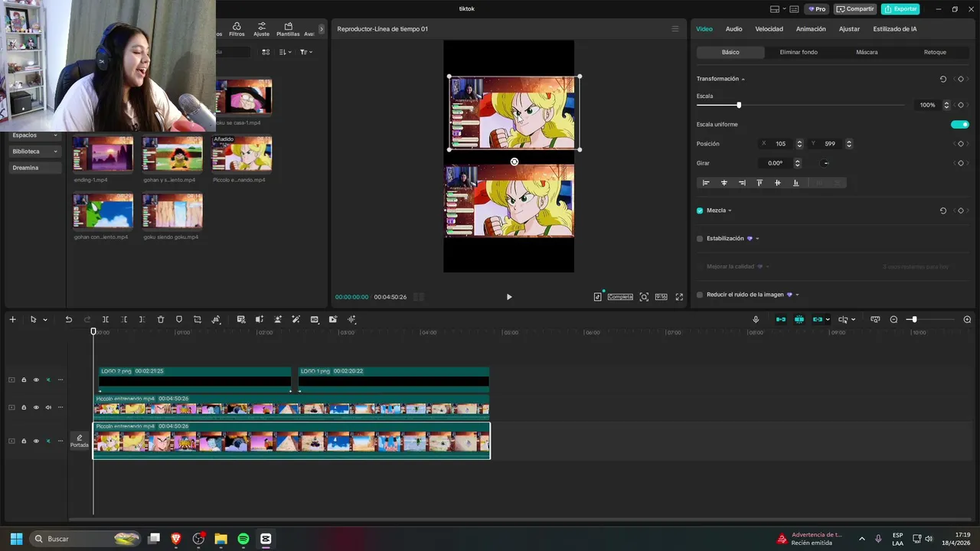The image size is (980, 551).
Task: Click the magic wand effects icon in timeline toolbar
Action: point(296,319)
